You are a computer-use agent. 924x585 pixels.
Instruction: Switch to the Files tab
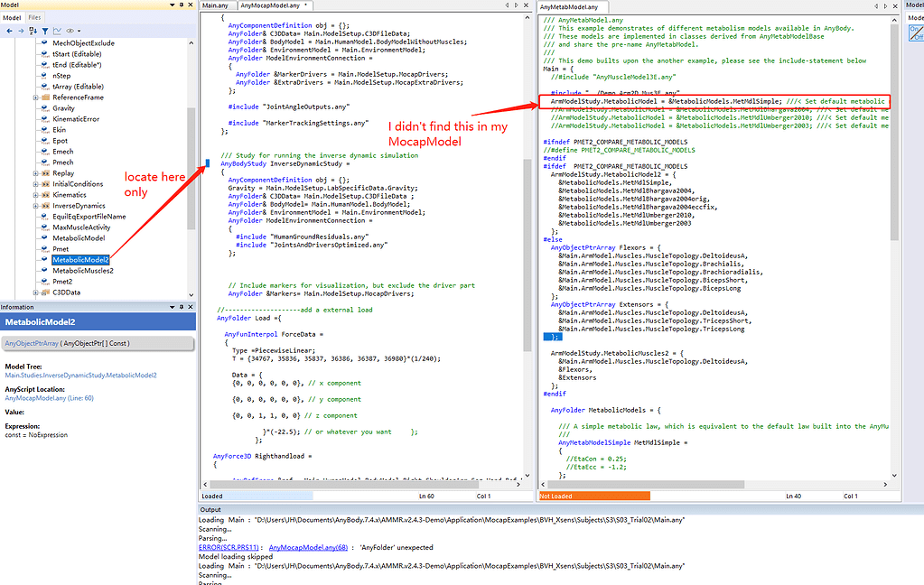click(33, 16)
